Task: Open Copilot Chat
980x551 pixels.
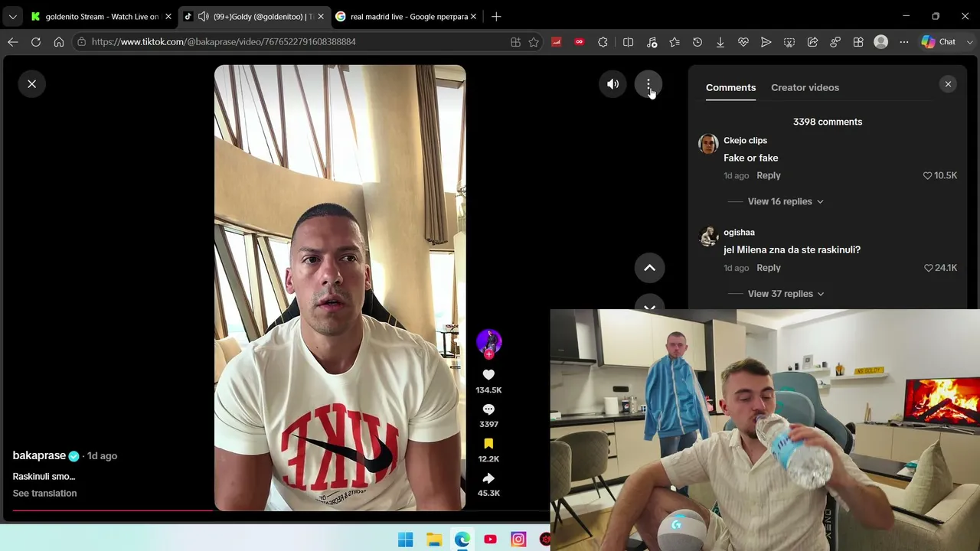Action: 939,42
